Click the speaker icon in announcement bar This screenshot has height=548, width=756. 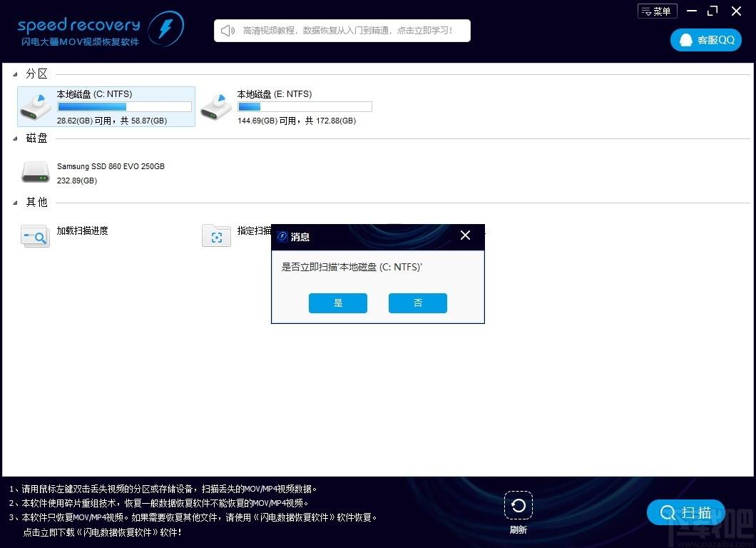tap(227, 31)
